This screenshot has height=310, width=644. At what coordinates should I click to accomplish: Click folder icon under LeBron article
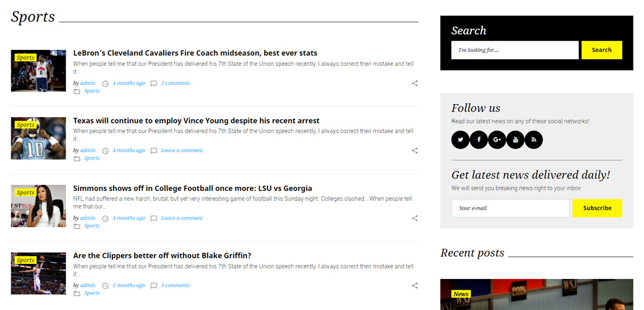tap(76, 91)
